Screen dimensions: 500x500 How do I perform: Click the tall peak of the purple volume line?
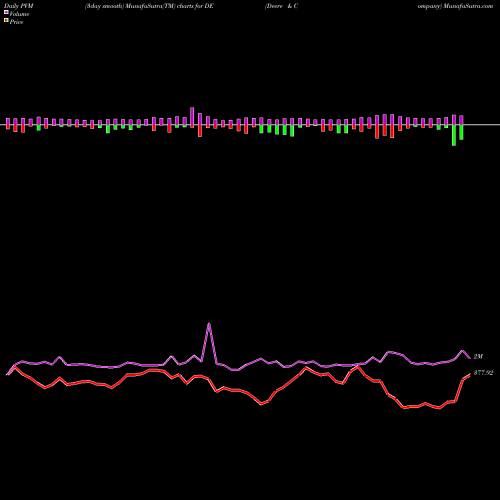point(209,324)
